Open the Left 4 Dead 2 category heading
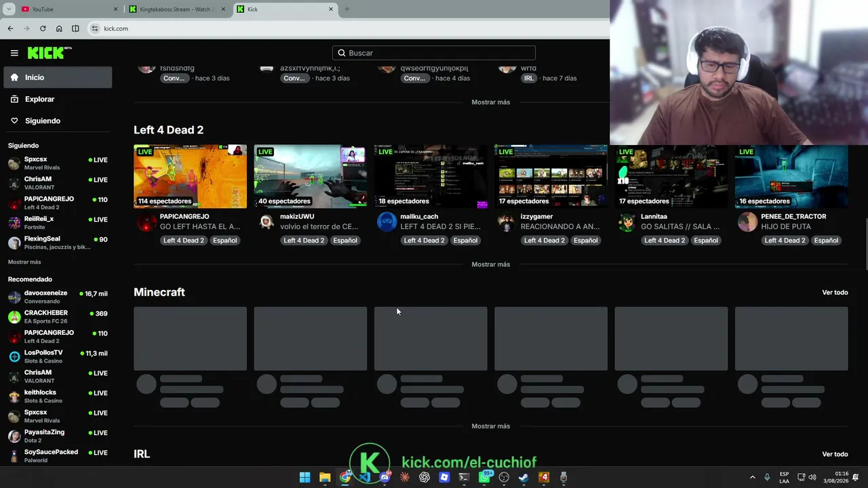 coord(168,130)
